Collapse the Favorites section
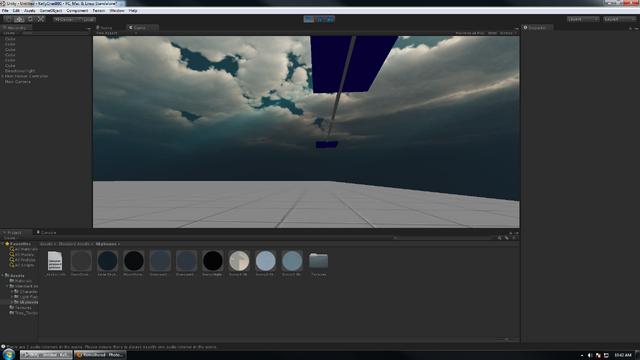The image size is (640, 360). [x=2, y=244]
